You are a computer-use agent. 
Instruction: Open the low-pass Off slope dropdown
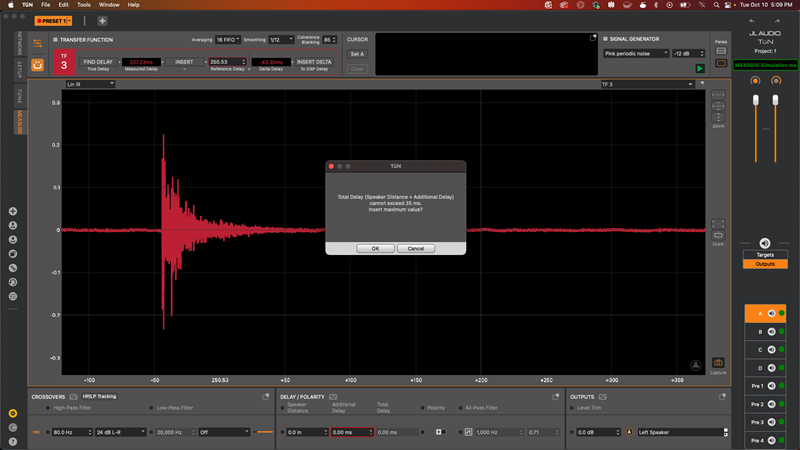click(x=224, y=432)
